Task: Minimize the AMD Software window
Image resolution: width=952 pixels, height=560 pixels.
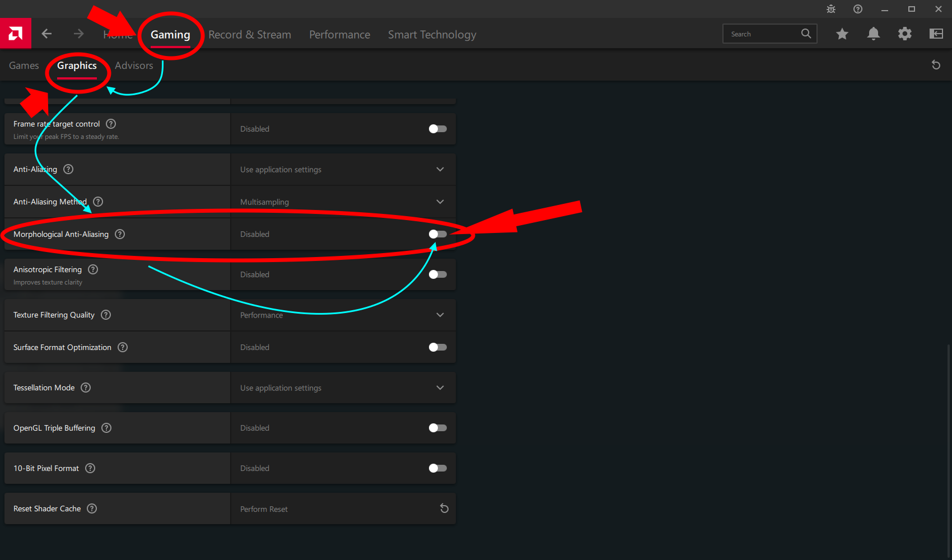Action: [x=885, y=9]
